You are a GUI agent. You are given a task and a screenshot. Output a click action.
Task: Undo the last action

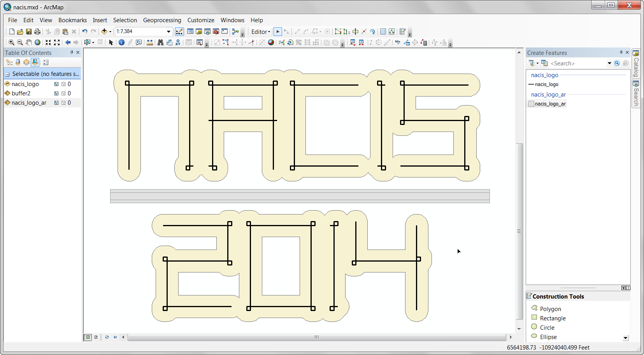84,32
